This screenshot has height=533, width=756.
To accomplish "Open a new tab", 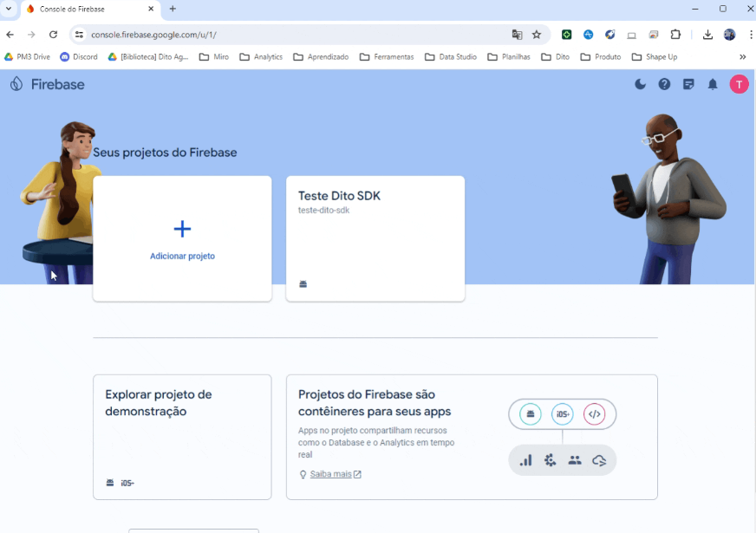I will pos(173,9).
